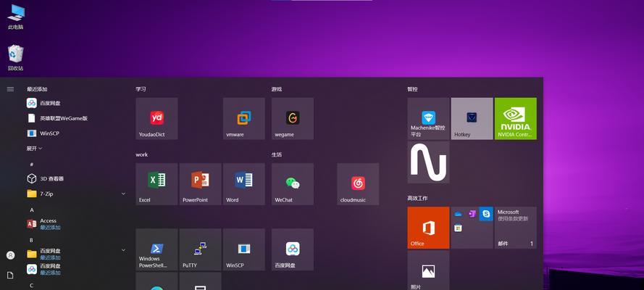Viewport: 644px width, 290px height.
Task: Launch the PuTTY tile
Action: (200, 249)
